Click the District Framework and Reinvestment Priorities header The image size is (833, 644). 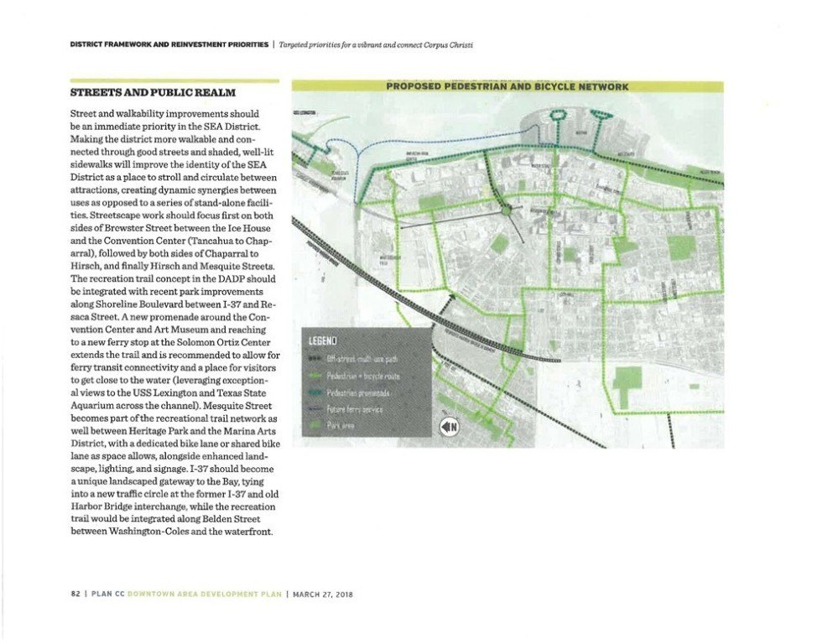pyautogui.click(x=169, y=44)
